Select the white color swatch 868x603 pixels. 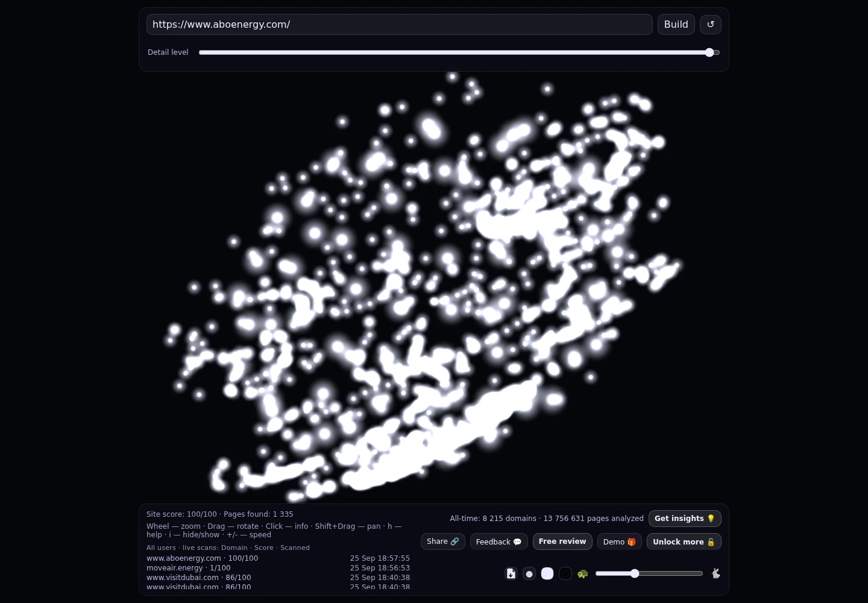coord(547,573)
